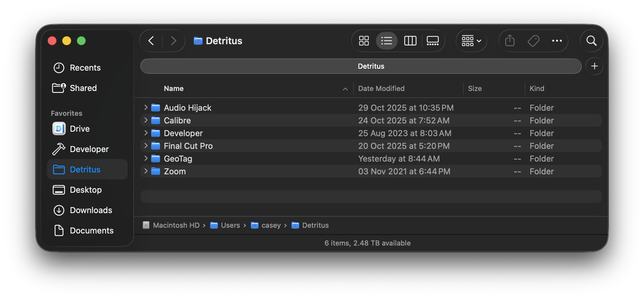
Task: Add a new tab with plus button
Action: 594,66
